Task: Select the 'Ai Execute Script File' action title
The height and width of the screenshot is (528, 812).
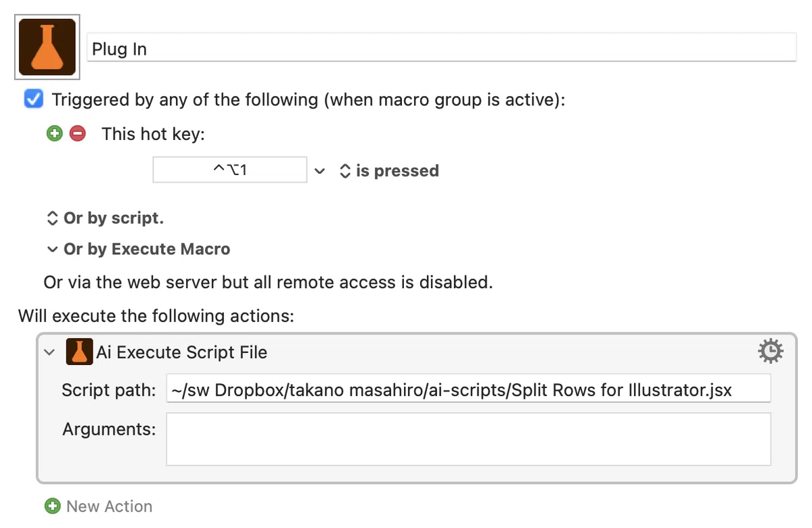Action: (182, 352)
